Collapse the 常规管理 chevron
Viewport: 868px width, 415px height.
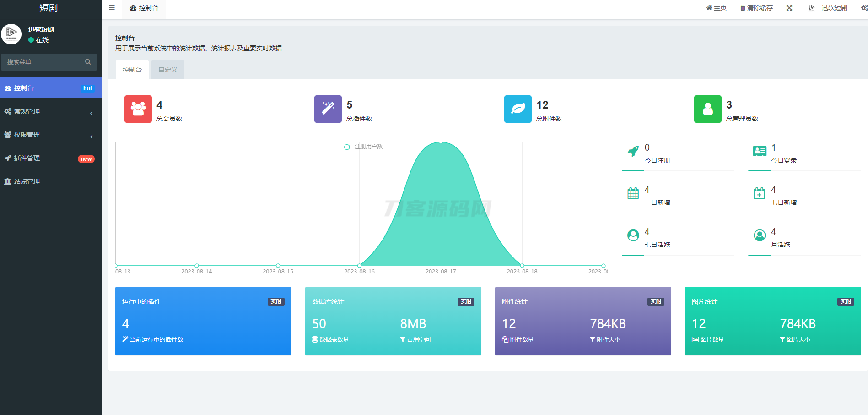point(91,113)
